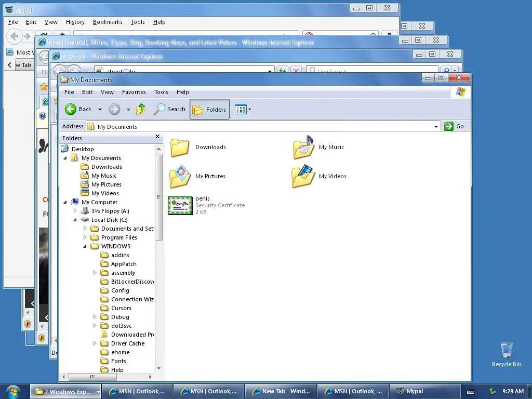The image size is (532, 399).
Task: Click the 9:29 AM system clock
Action: 513,392
